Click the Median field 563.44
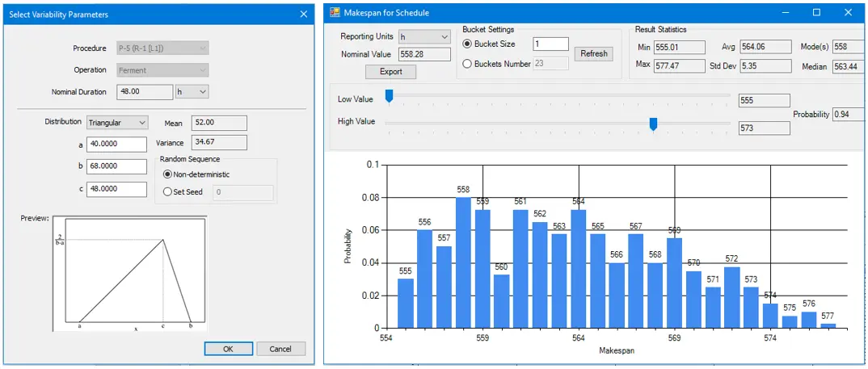This screenshot has height=369, width=868. (x=849, y=66)
